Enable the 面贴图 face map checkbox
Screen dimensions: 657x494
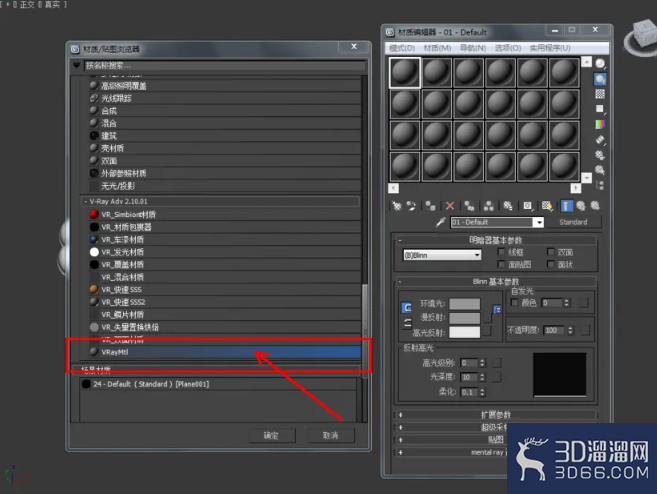501,264
